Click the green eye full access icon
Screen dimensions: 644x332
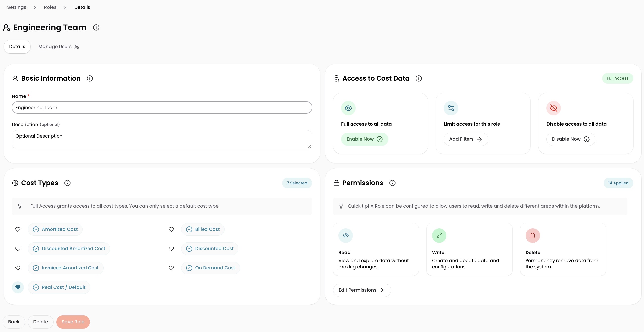click(x=348, y=108)
